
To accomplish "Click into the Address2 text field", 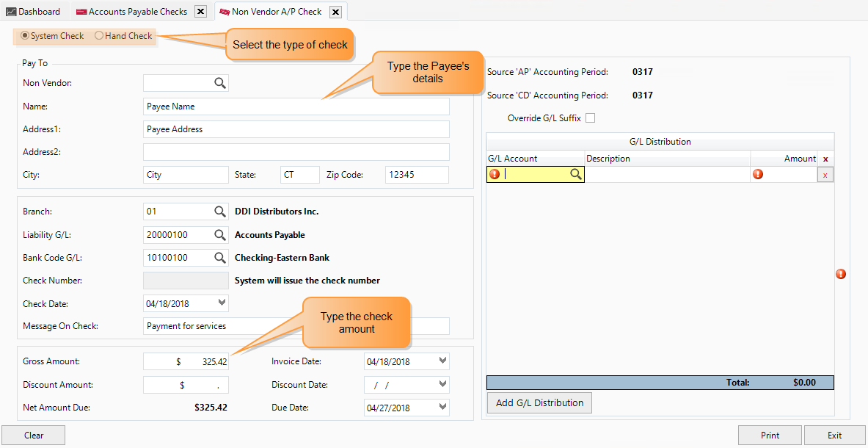I will [296, 152].
